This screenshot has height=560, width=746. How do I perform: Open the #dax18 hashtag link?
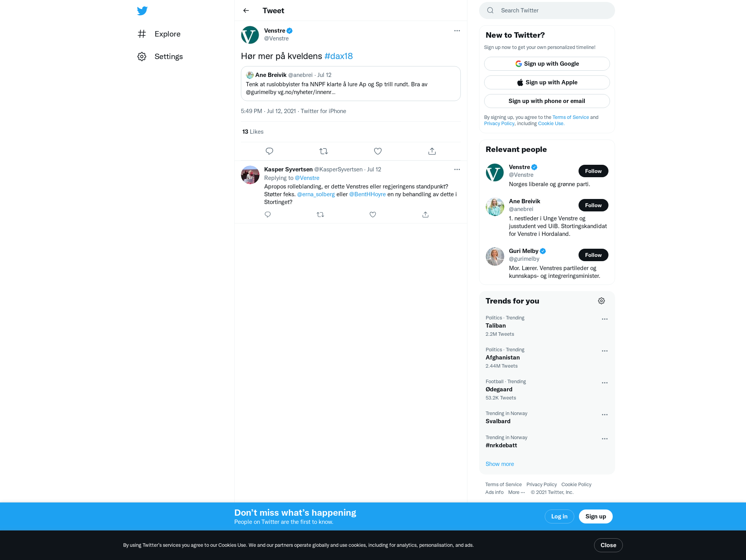338,56
